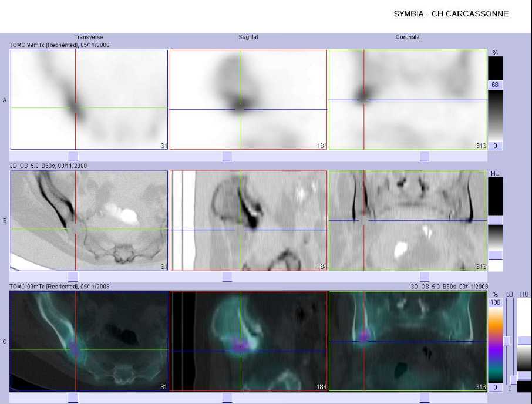Click the 'SYMBIA - CH CARCASSONNE' title
Viewport: 532px width, 404px height.
click(451, 14)
